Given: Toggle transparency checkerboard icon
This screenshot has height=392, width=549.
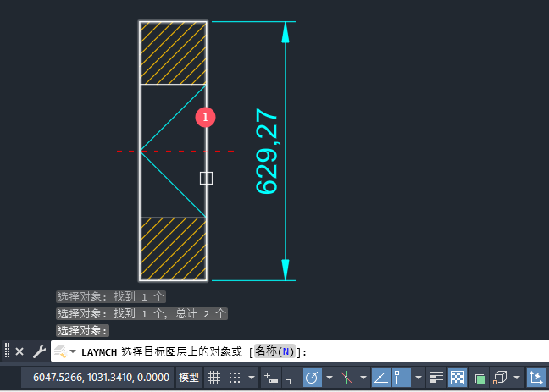Looking at the screenshot, I should (457, 378).
